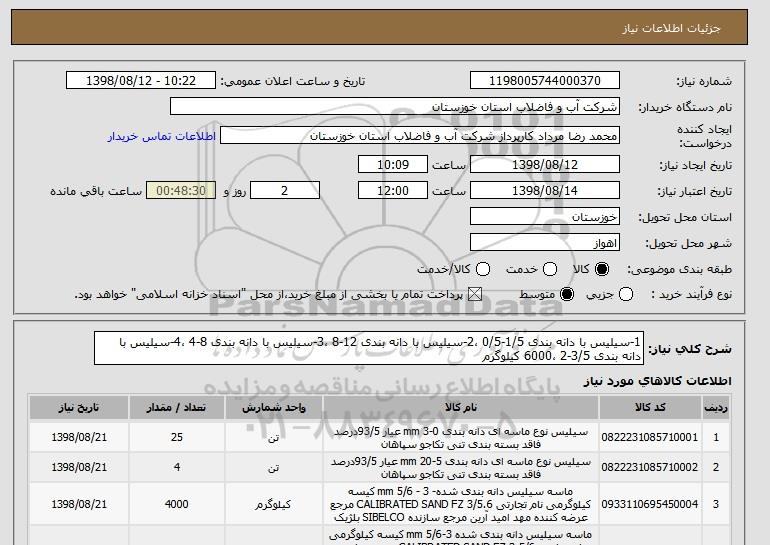Click the ردیف column header
This screenshot has height=545, width=770.
[x=716, y=408]
